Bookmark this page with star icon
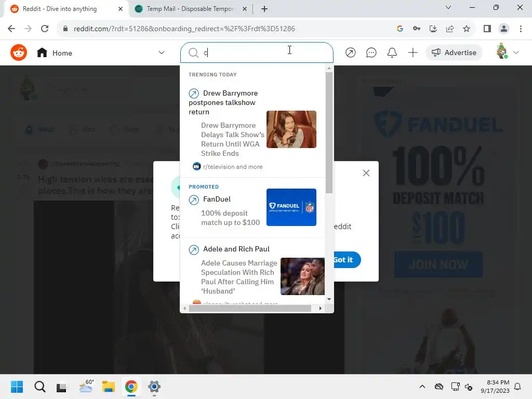 pyautogui.click(x=467, y=29)
